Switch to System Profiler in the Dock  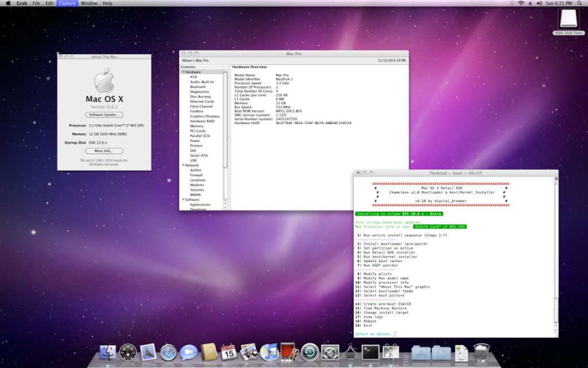[350, 352]
